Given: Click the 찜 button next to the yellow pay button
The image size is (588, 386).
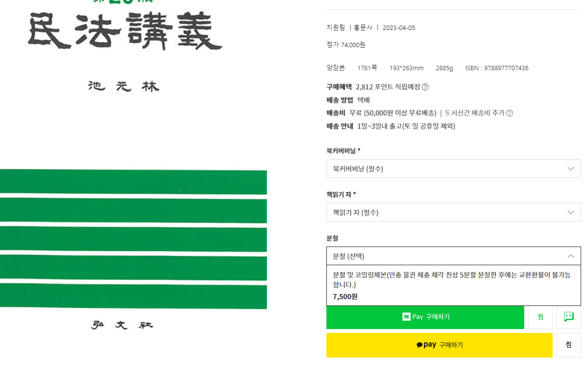Looking at the screenshot, I should click(x=568, y=345).
